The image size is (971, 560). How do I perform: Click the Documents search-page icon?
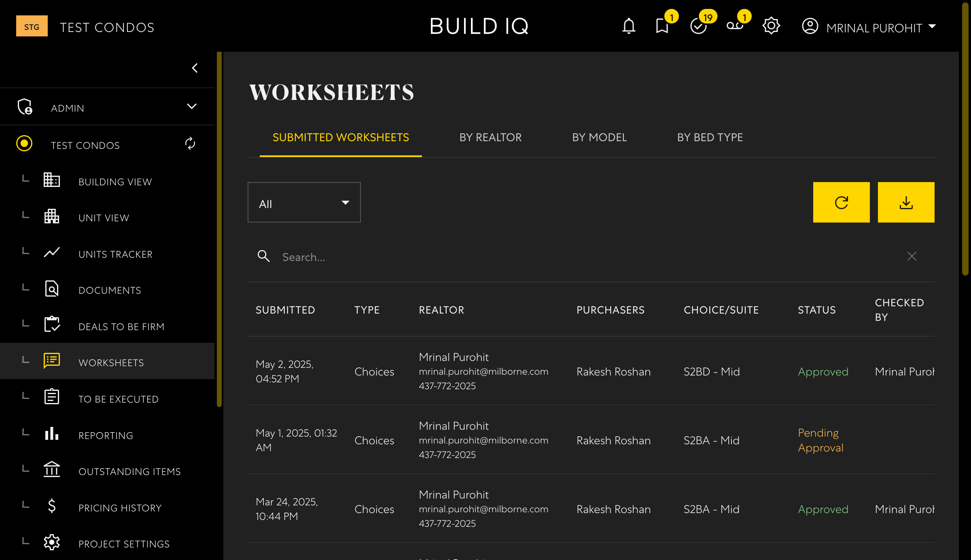click(x=52, y=288)
